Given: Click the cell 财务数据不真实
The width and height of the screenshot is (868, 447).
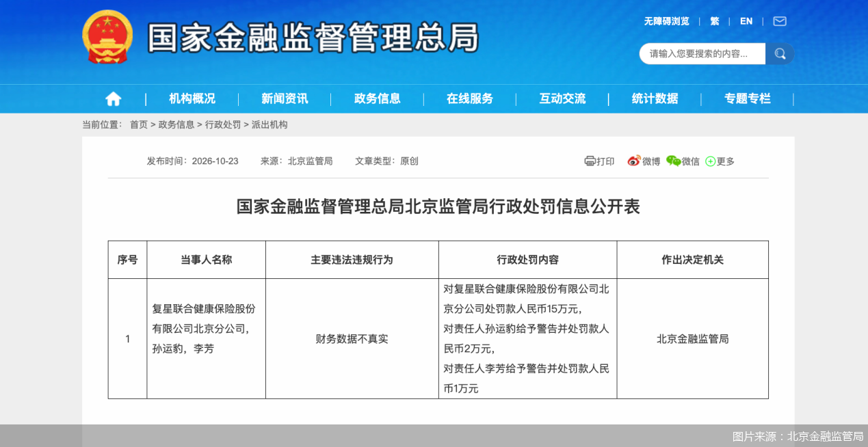Looking at the screenshot, I should coord(352,338).
